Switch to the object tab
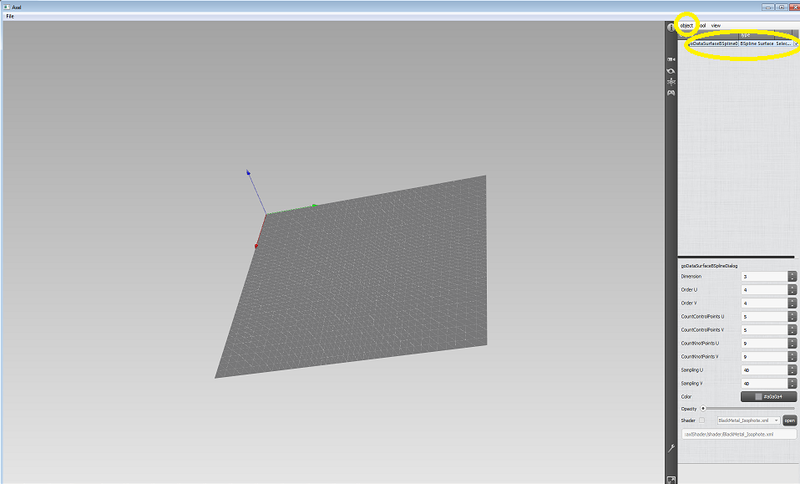This screenshot has width=800, height=484. 686,25
